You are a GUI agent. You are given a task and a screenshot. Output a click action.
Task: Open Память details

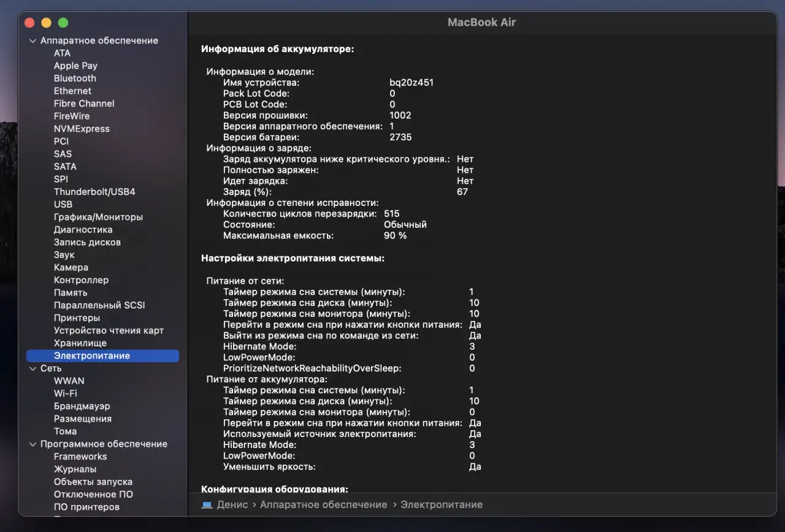tap(71, 293)
